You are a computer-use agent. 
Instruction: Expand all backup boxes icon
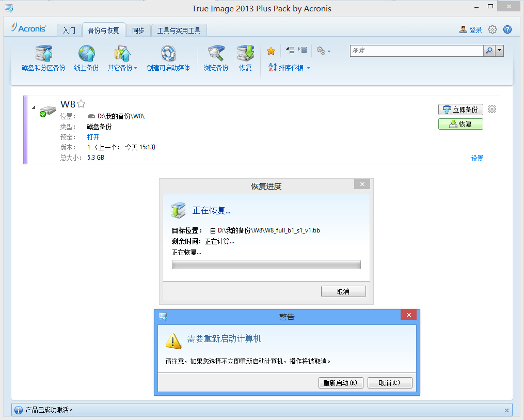(303, 50)
